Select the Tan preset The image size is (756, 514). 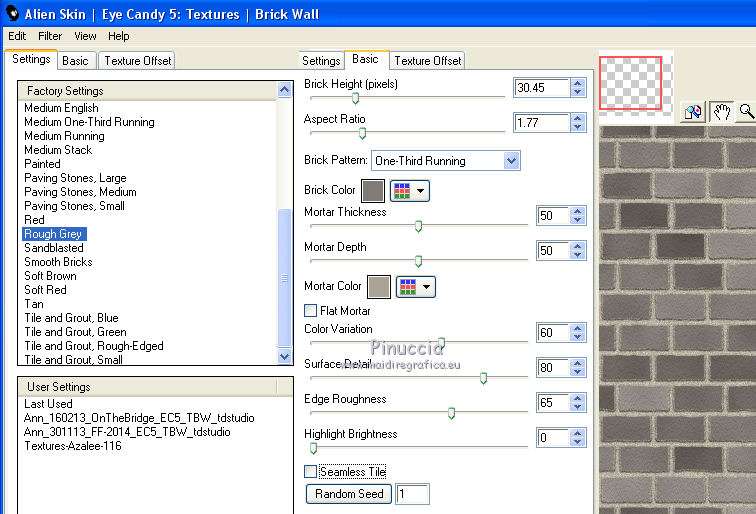34,303
